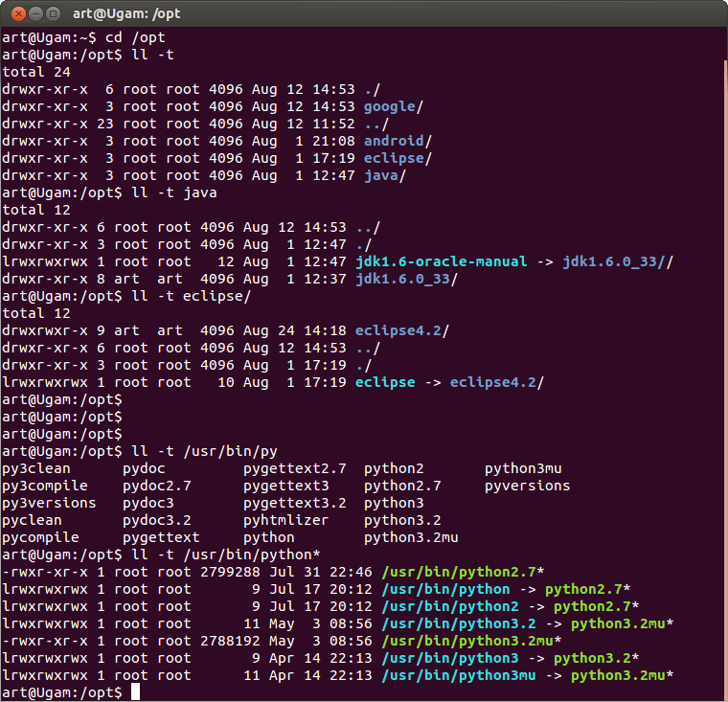The height and width of the screenshot is (702, 728).
Task: Click /usr/bin/python2.7* file path
Action: (463, 572)
